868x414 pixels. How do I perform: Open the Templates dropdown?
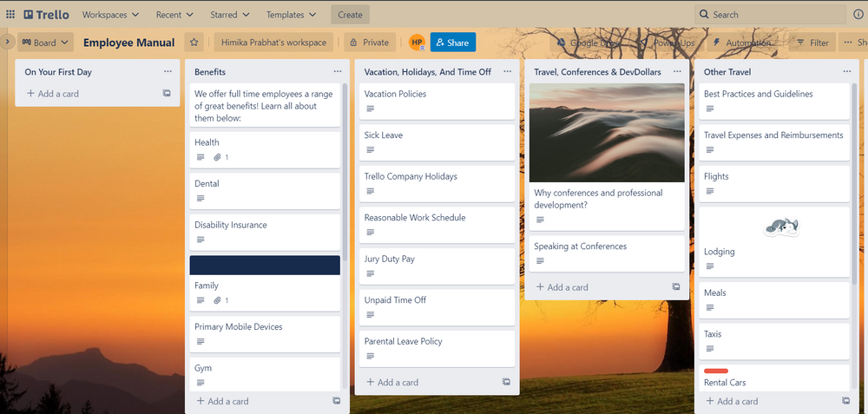pos(291,15)
